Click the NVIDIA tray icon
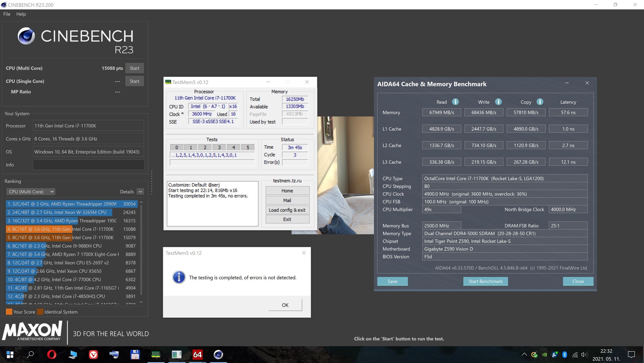This screenshot has height=363, width=644. (544, 355)
